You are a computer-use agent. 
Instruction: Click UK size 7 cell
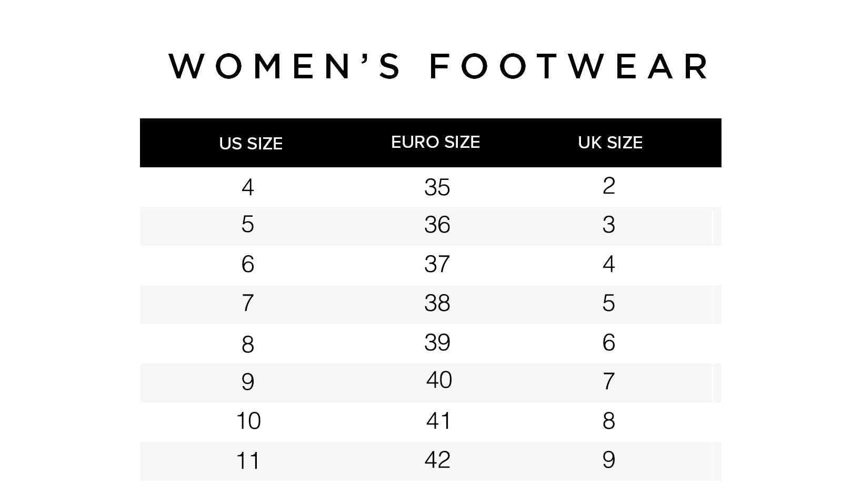coord(609,381)
